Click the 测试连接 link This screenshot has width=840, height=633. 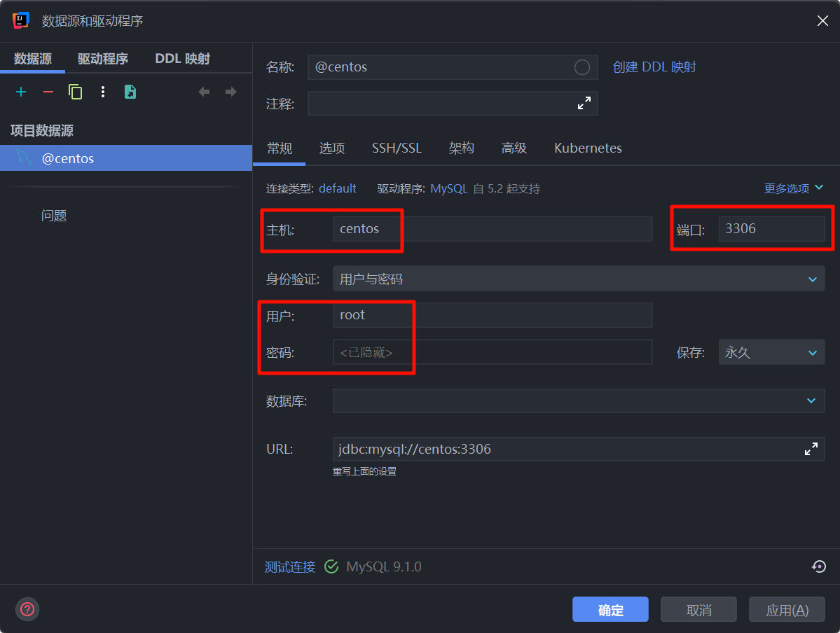tap(290, 566)
